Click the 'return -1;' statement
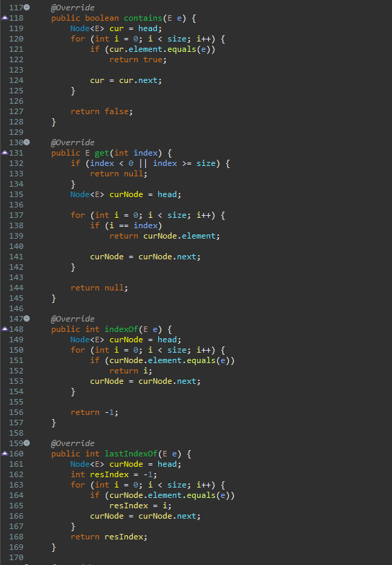The image size is (392, 565). [95, 412]
